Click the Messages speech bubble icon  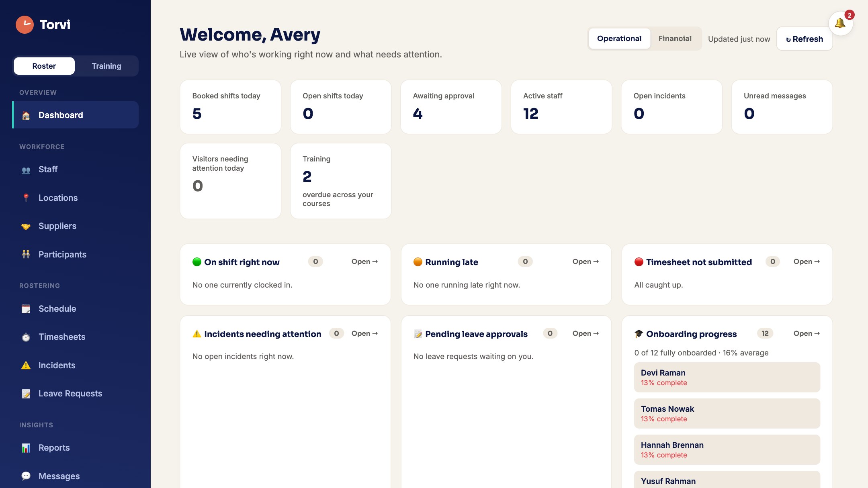pos(26,476)
